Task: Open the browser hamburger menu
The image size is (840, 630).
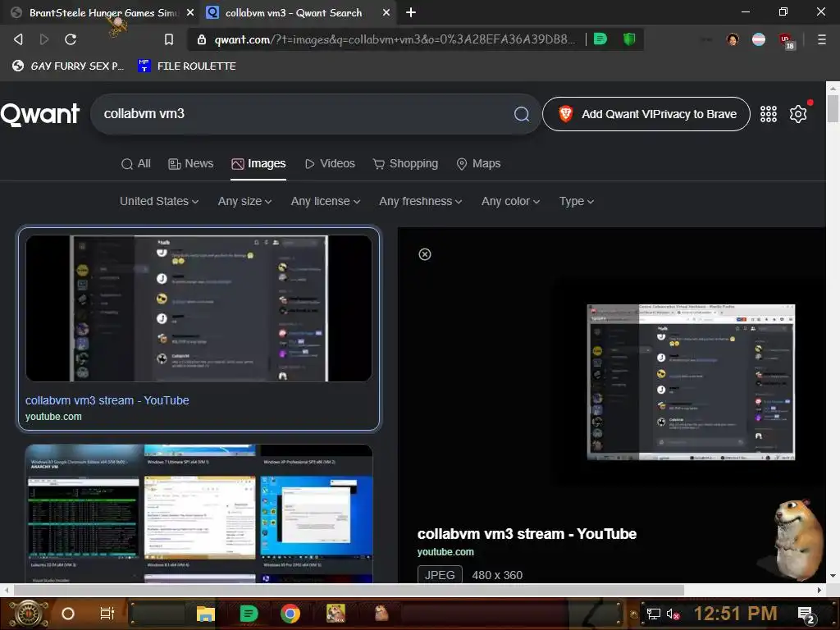Action: point(821,39)
